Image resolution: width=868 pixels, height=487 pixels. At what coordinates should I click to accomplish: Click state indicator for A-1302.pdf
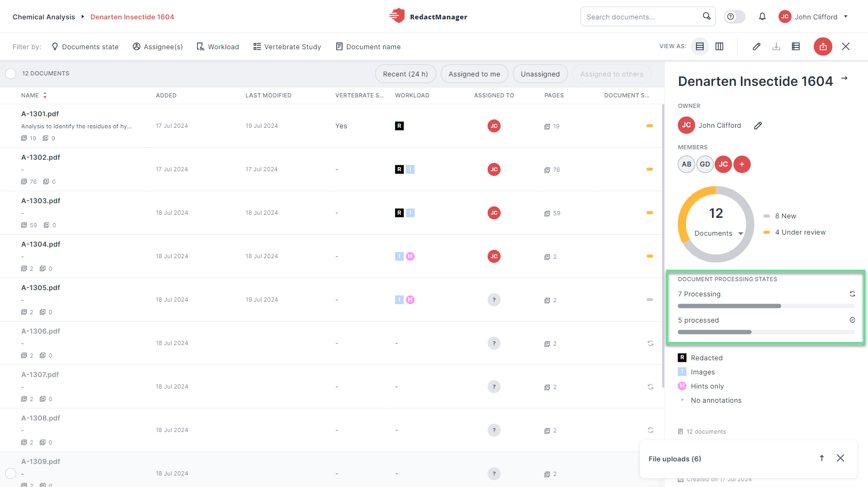click(x=650, y=169)
